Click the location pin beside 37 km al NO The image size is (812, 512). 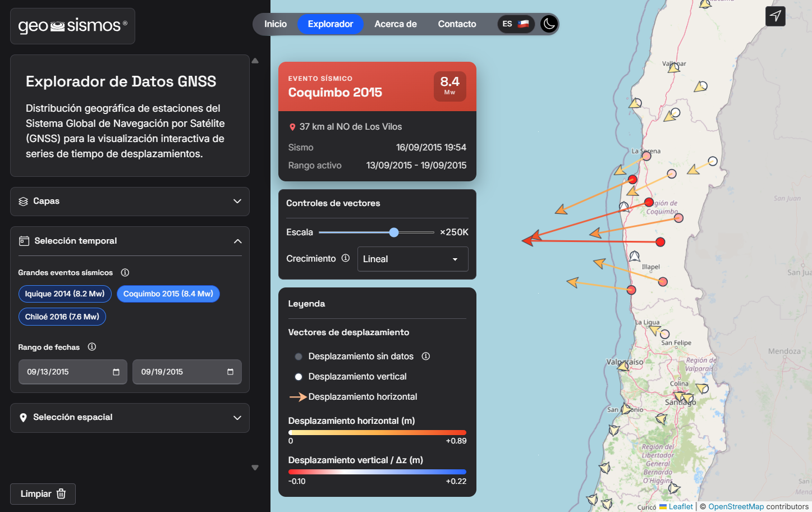292,127
